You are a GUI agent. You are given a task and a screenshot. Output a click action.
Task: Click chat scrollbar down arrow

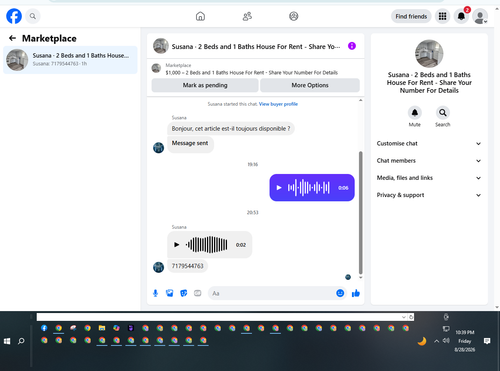(360, 277)
